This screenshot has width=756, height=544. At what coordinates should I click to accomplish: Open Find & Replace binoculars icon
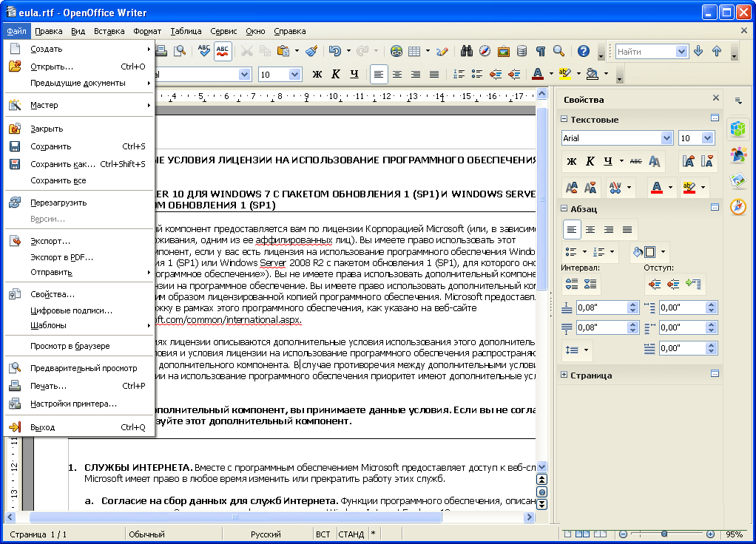467,50
